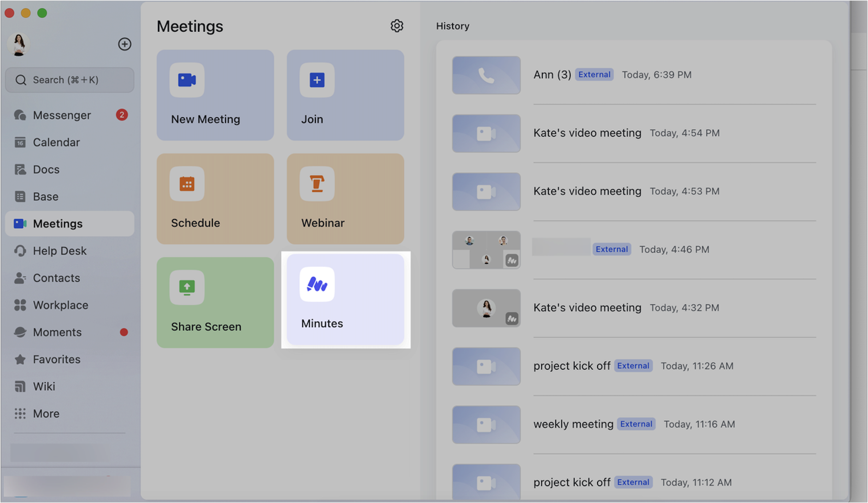Click the History heading
This screenshot has width=868, height=503.
point(453,26)
